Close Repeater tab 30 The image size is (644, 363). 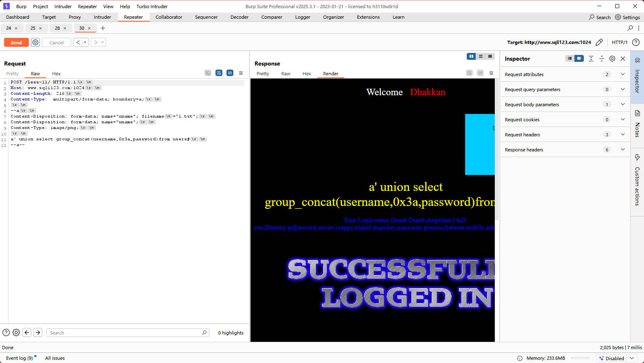(x=89, y=28)
